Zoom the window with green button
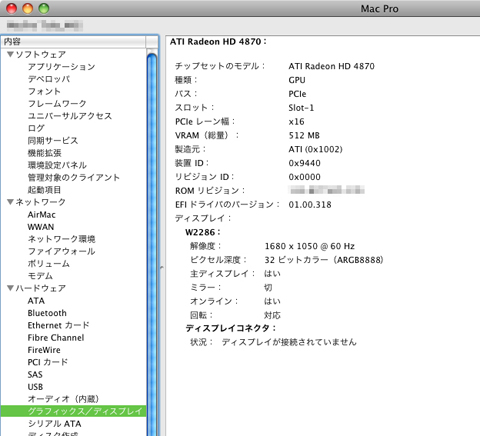The width and height of the screenshot is (480, 436). (x=44, y=8)
